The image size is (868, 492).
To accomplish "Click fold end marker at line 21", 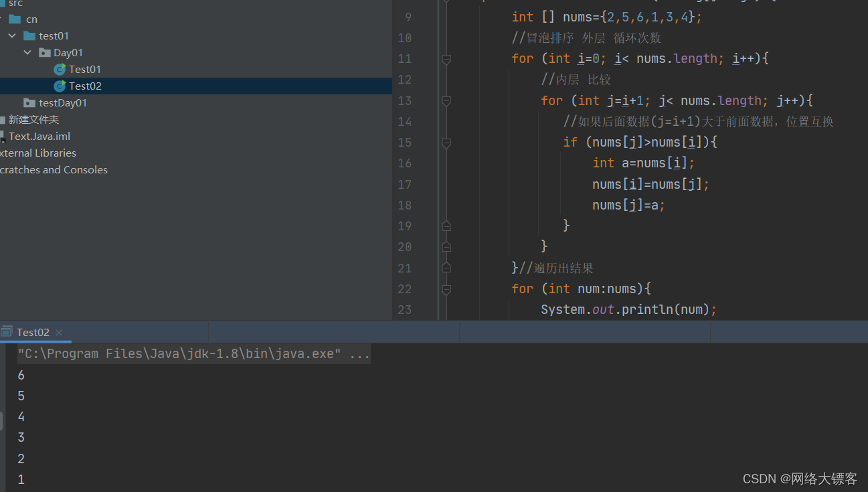I will point(446,268).
